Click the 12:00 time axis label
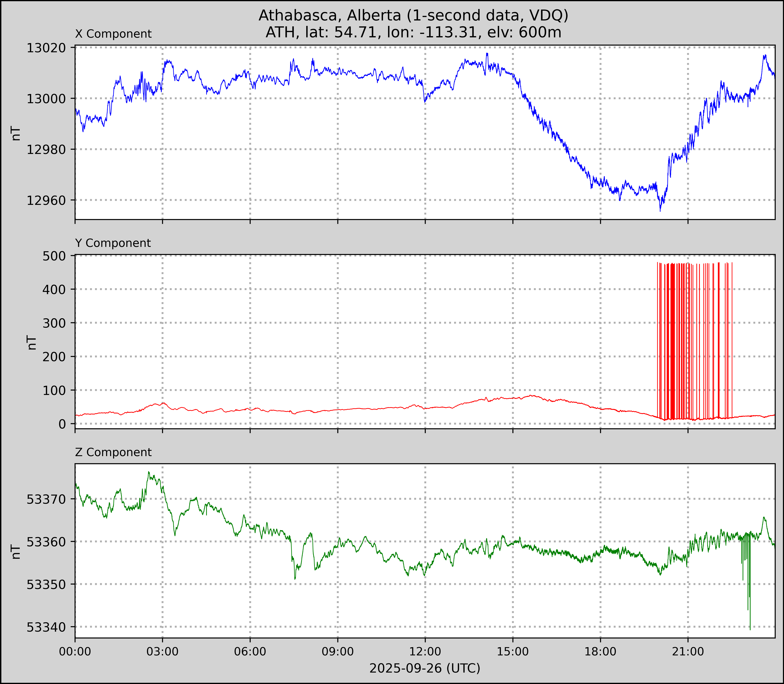Screen dimensions: 784x684 [425, 651]
